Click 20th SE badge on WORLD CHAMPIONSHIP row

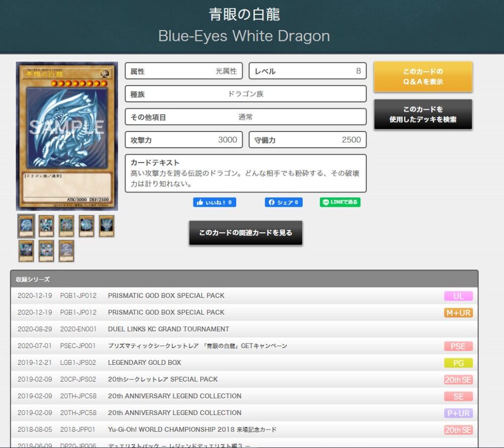pos(458,430)
